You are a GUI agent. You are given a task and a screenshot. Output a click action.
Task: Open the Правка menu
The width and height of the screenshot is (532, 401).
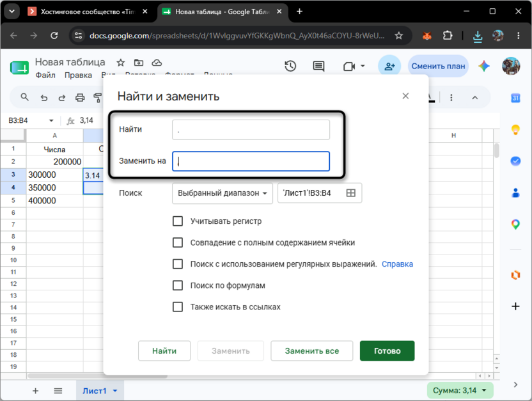click(x=78, y=75)
